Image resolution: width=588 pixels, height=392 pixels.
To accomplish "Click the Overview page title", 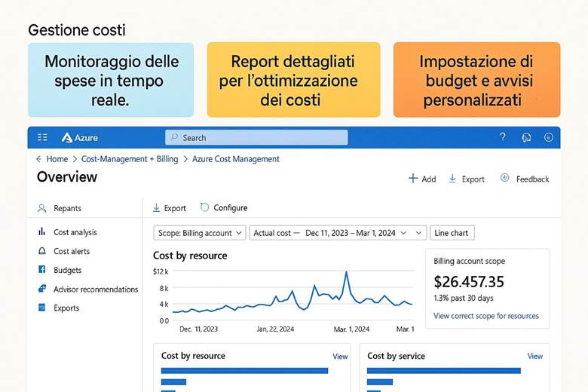I will point(67,177).
